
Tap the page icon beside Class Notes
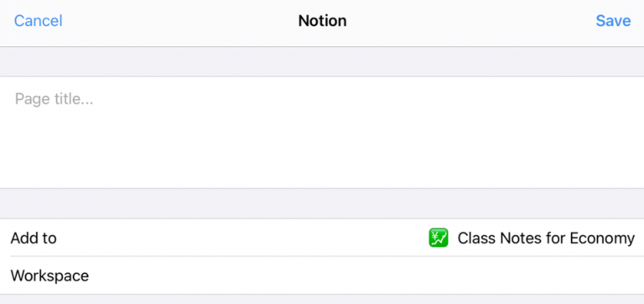(x=439, y=238)
